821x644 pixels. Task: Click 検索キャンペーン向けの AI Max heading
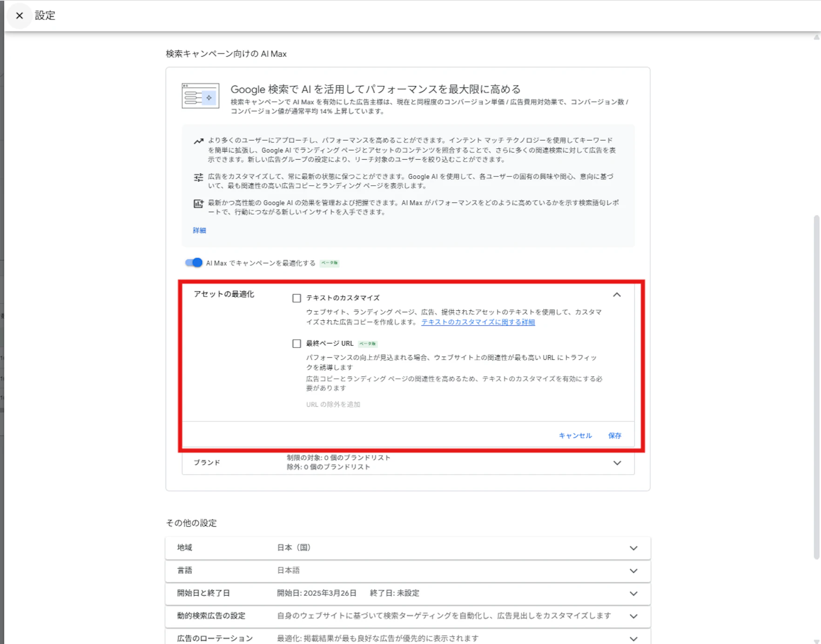[226, 54]
